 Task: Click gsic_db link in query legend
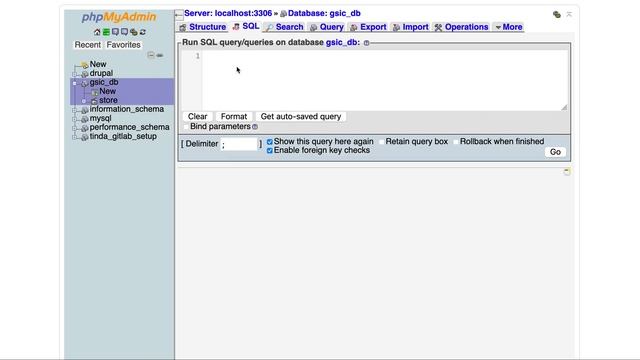click(341, 42)
